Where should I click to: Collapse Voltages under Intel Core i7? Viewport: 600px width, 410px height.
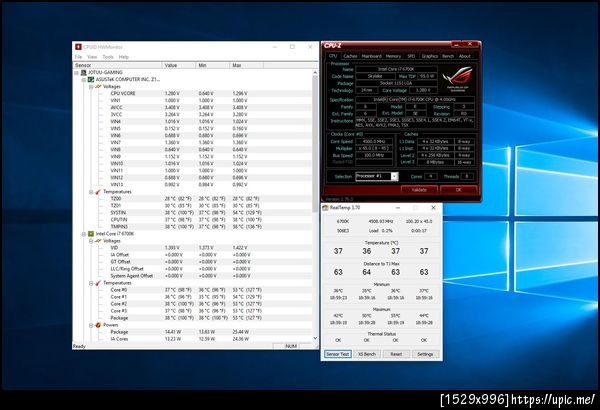[x=91, y=241]
